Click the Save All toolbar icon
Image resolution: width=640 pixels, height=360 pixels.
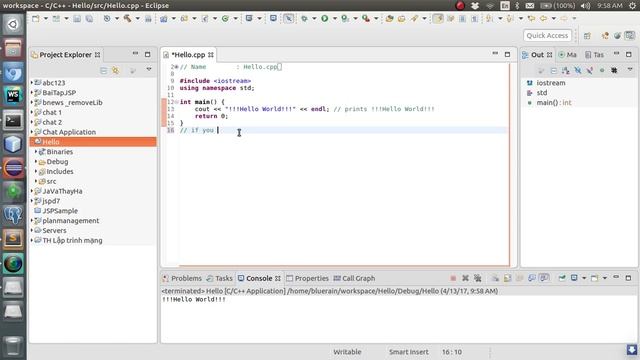(x=89, y=18)
